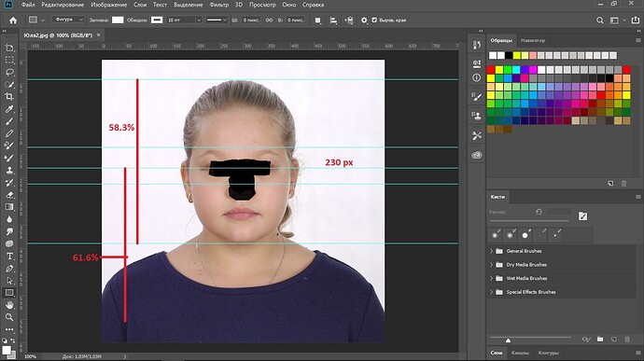Select the Crop tool
The image size is (644, 361).
point(9,96)
